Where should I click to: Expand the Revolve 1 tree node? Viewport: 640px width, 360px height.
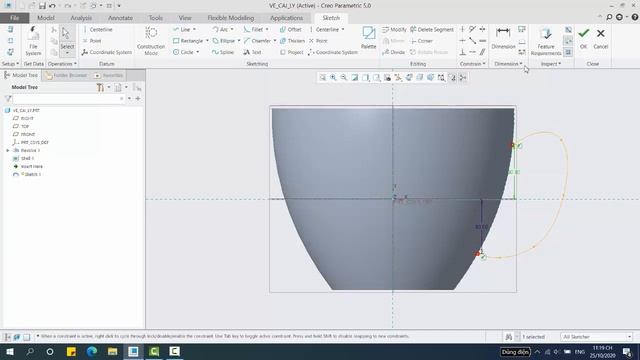point(8,150)
